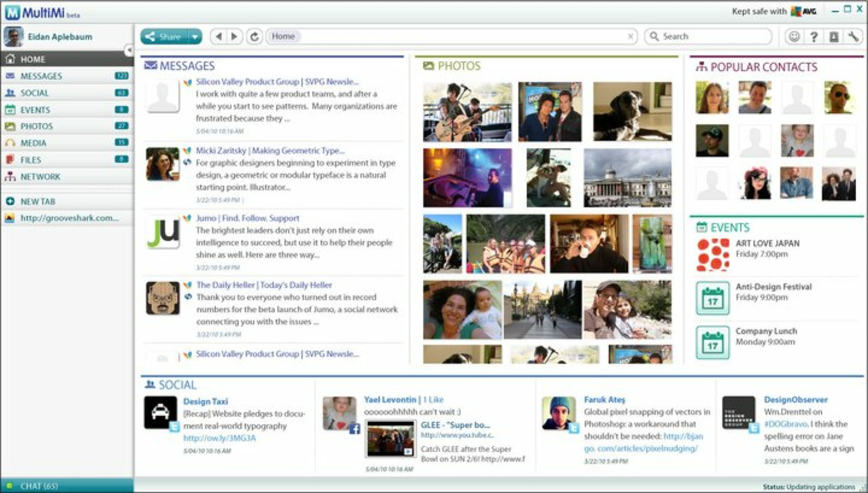868x493 pixels.
Task: Open NETWORK in the sidebar
Action: click(67, 176)
